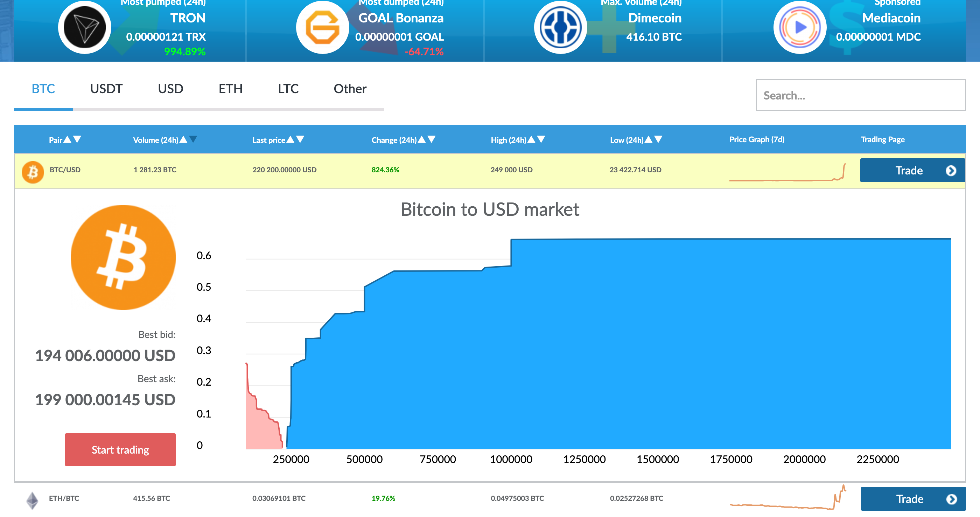The height and width of the screenshot is (517, 980).
Task: Click inside the Search field
Action: tap(861, 95)
